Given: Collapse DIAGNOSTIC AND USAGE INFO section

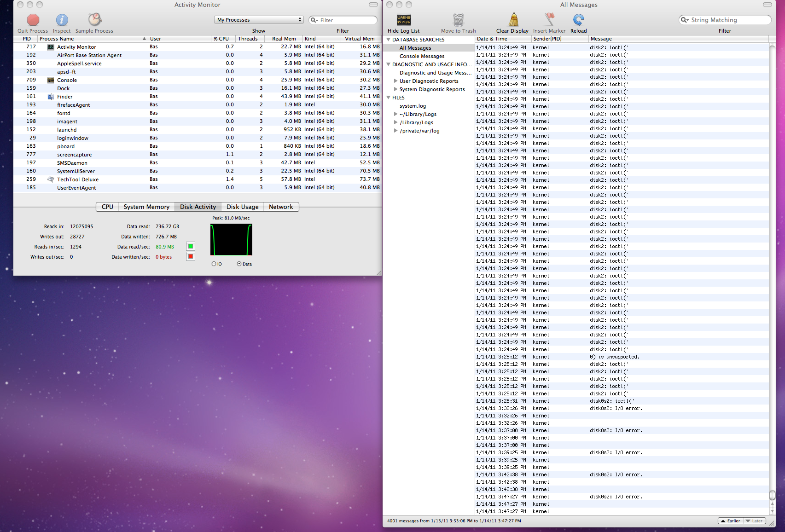Looking at the screenshot, I should 389,64.
